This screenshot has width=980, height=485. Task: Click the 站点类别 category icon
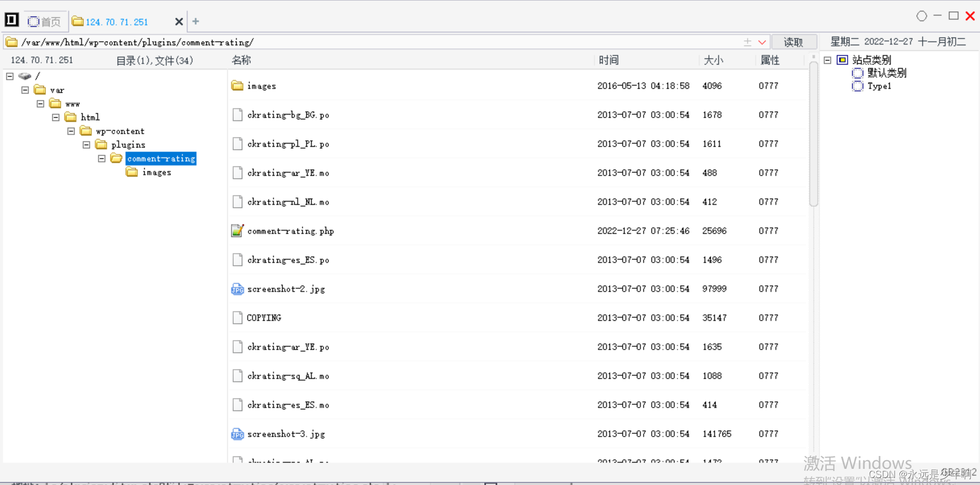[842, 60]
